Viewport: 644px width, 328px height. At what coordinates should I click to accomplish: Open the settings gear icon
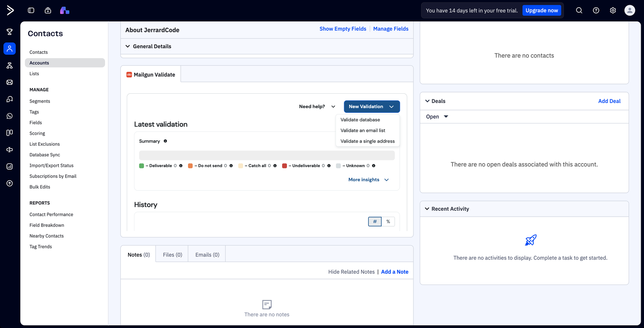pos(613,10)
